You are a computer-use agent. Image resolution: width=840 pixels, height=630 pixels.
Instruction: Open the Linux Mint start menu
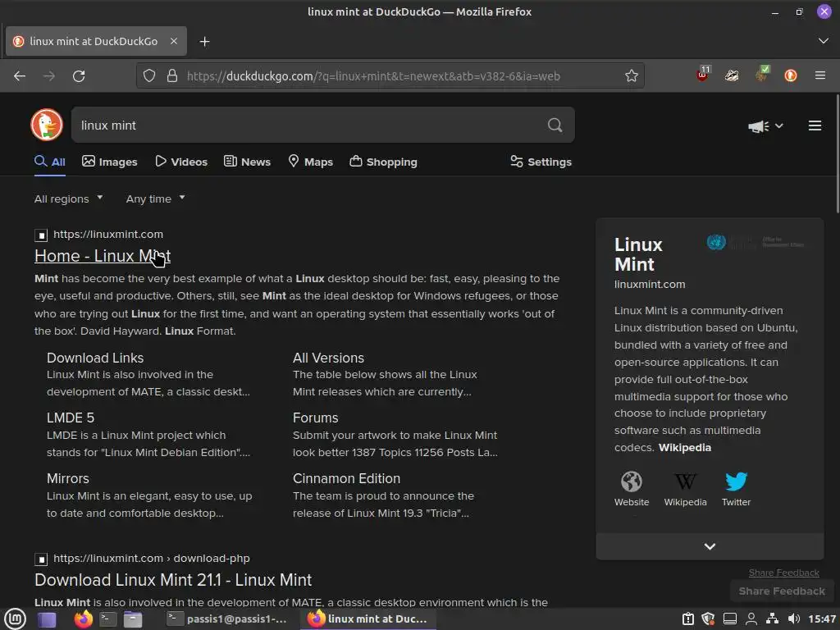pyautogui.click(x=15, y=619)
